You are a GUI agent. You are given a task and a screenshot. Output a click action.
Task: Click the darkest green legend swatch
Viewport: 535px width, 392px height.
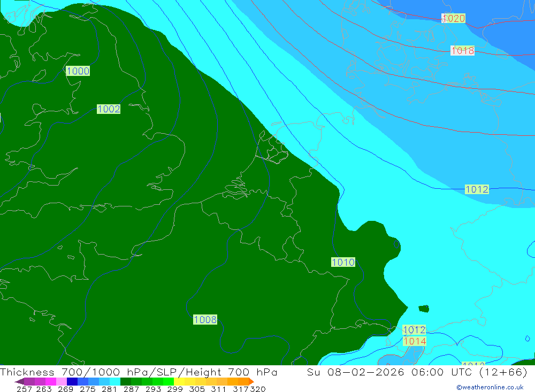126,381
